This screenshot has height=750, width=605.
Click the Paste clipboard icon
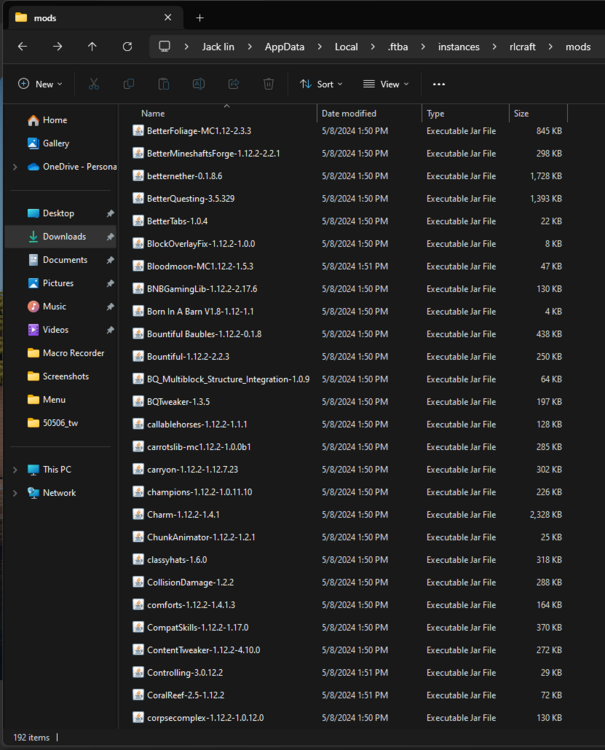164,84
